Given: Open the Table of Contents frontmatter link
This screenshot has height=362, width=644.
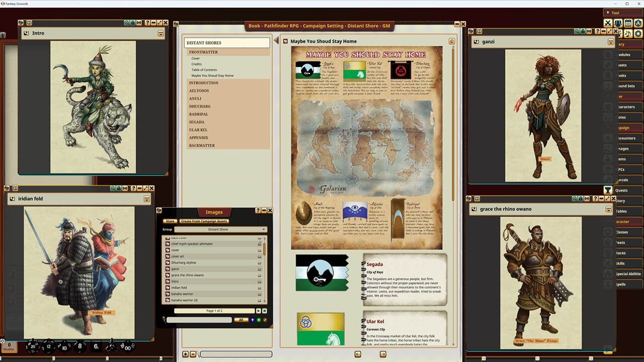Looking at the screenshot, I should [204, 70].
